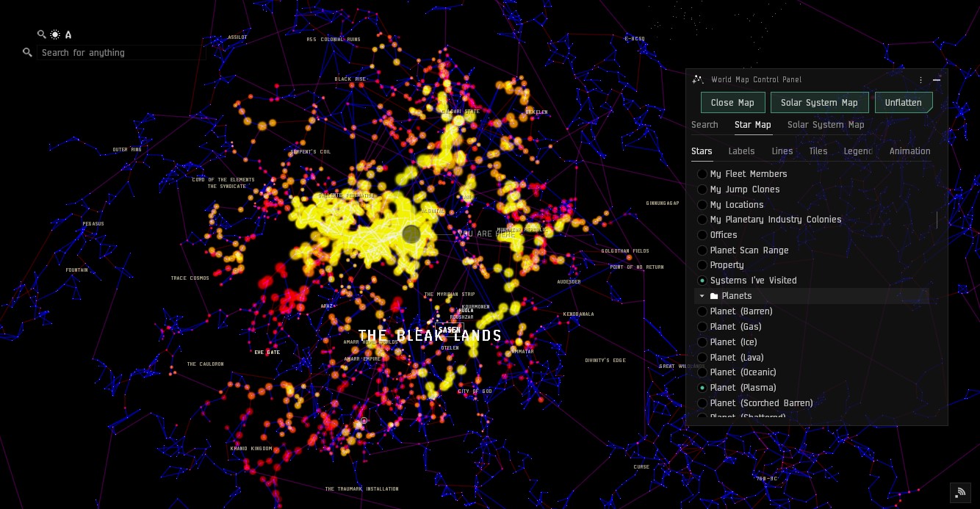Click the SERPENT'S COIL label
980x509 pixels.
pyautogui.click(x=311, y=152)
